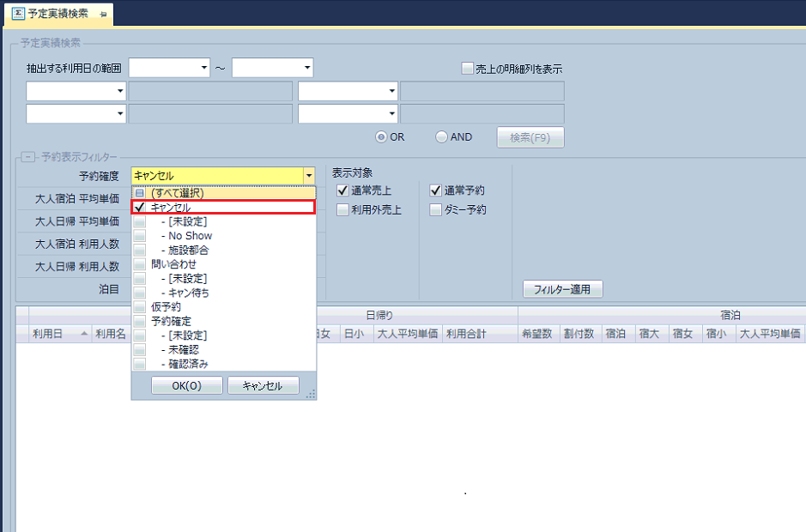Check the (すべて選択) option

point(139,193)
